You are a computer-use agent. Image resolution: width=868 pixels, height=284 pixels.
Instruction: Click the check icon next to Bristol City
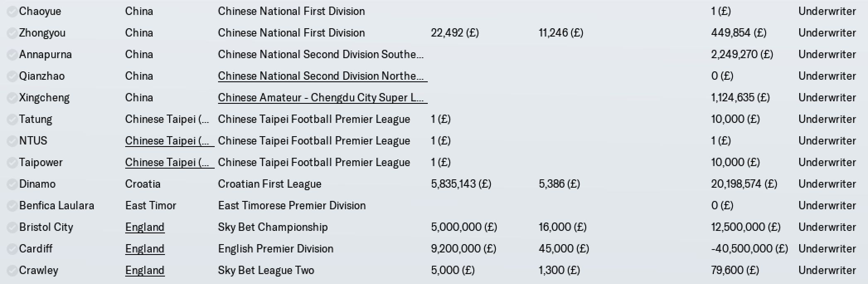(x=12, y=227)
